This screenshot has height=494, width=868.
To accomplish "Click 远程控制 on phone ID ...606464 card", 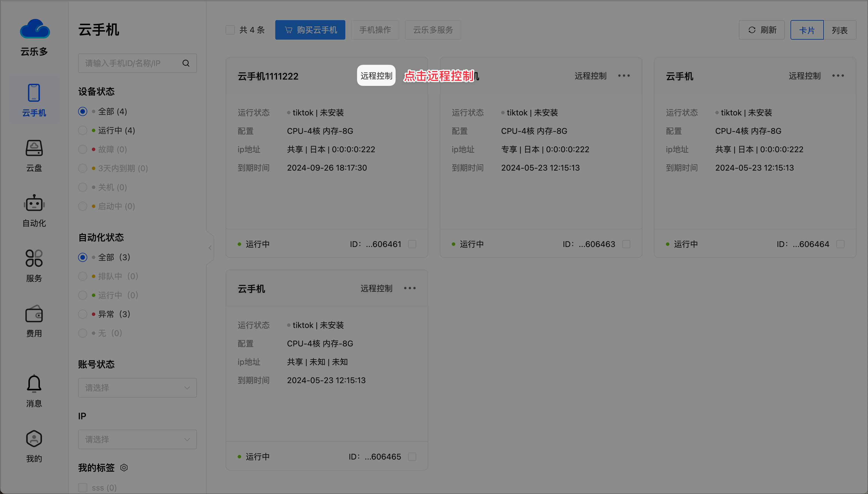I will 805,76.
